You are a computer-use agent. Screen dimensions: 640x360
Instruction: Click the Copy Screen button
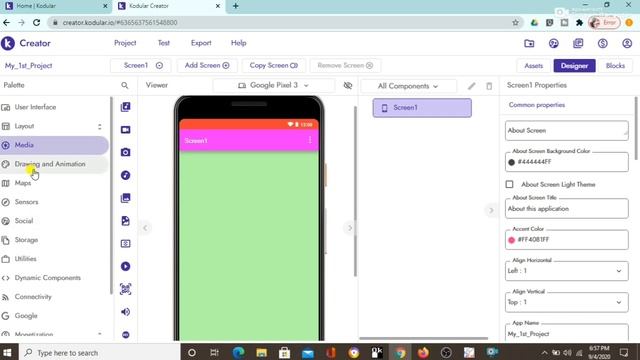[x=273, y=65]
